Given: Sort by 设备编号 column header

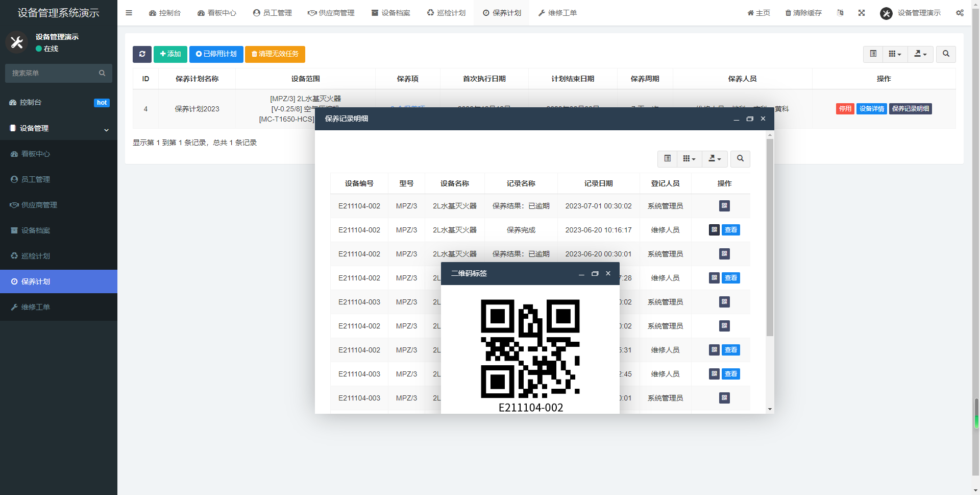Looking at the screenshot, I should point(359,183).
